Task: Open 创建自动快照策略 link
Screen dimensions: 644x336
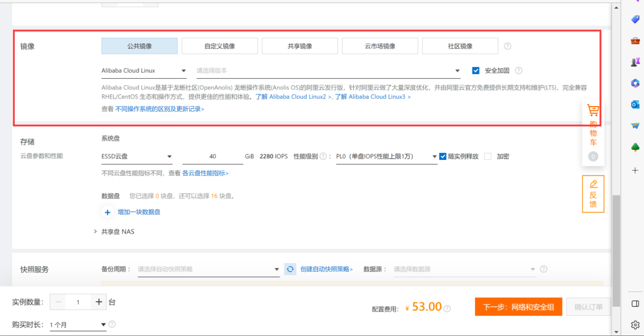Action: pyautogui.click(x=327, y=269)
